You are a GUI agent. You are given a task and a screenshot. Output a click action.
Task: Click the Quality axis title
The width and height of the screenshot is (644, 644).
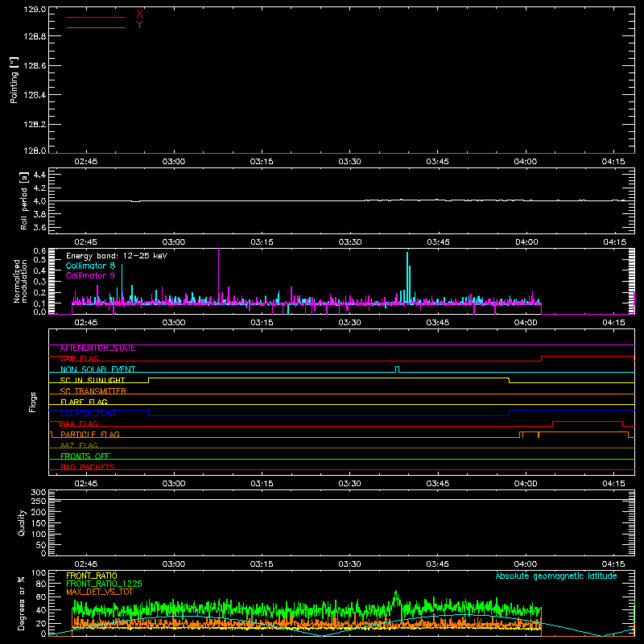coord(22,522)
